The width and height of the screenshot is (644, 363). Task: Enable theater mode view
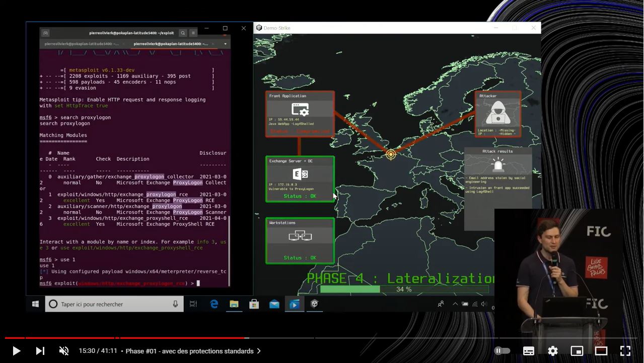pyautogui.click(x=601, y=351)
